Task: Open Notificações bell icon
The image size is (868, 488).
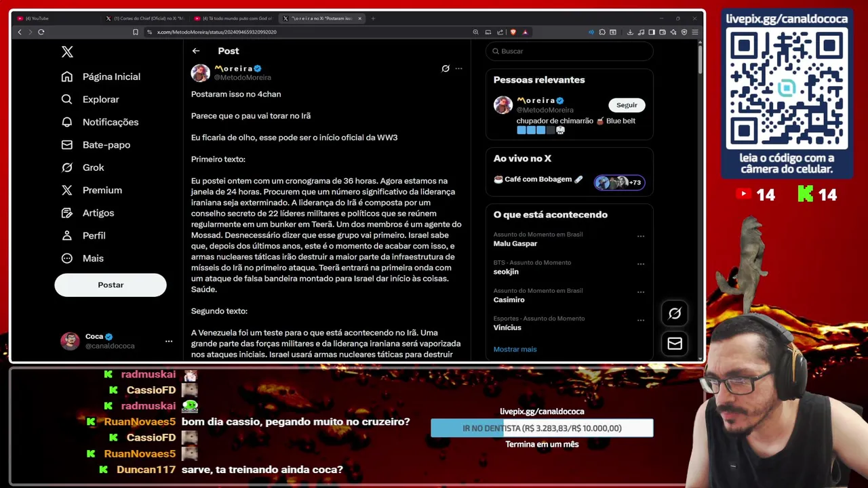Action: tap(66, 122)
